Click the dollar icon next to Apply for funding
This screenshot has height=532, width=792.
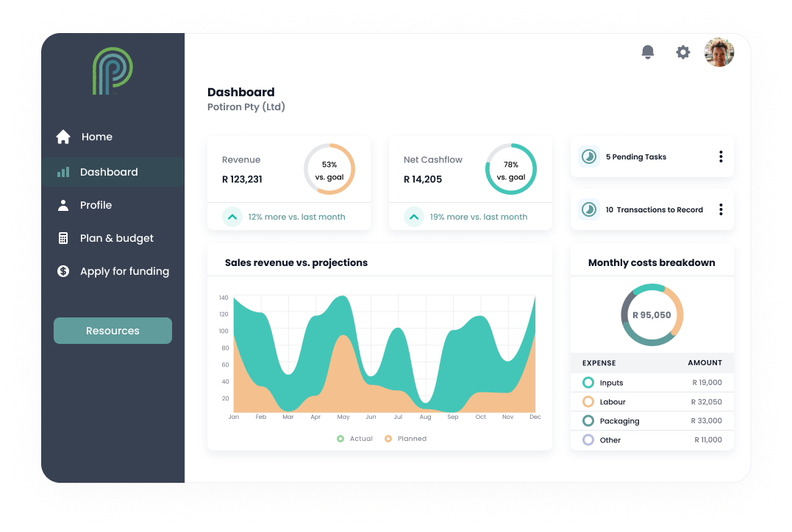click(x=63, y=271)
